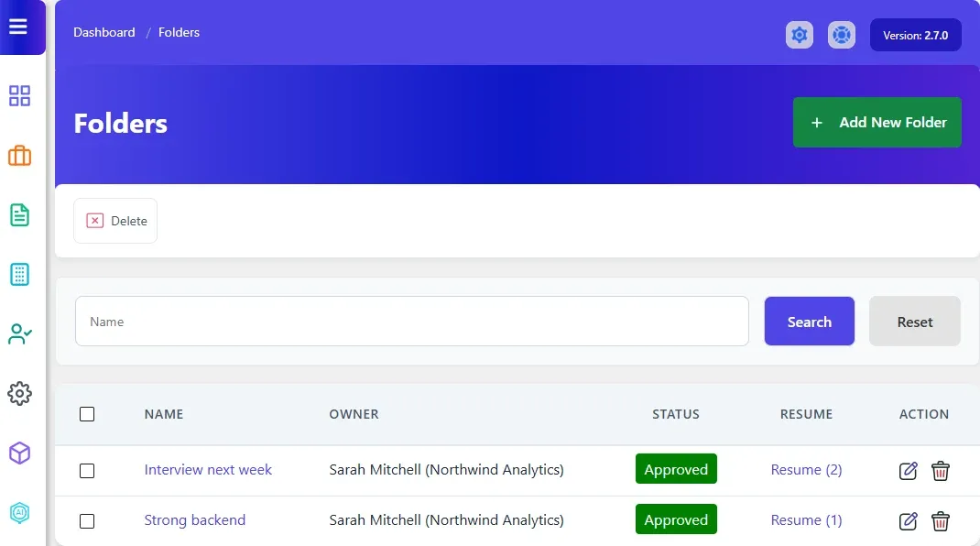The height and width of the screenshot is (546, 980).
Task: Click the ACTION column header
Action: (x=924, y=414)
